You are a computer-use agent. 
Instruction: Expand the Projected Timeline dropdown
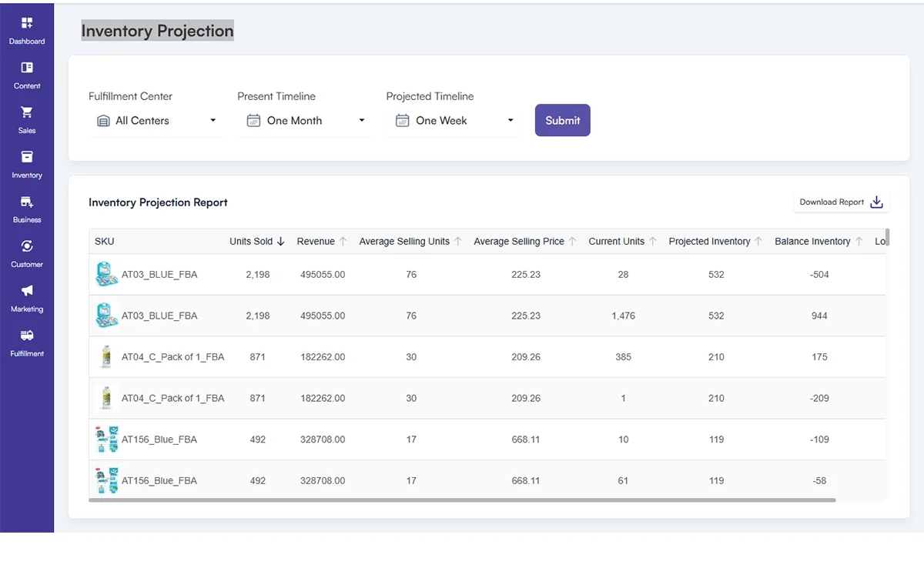[454, 121]
